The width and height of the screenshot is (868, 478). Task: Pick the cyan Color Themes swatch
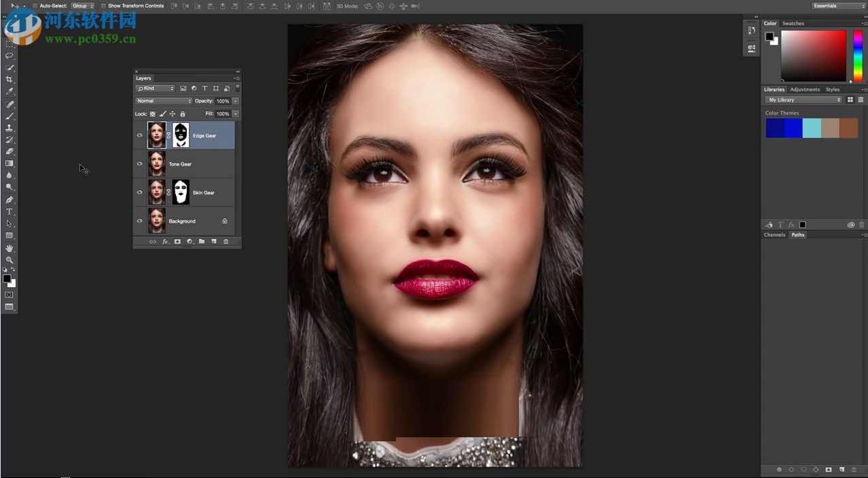(812, 128)
